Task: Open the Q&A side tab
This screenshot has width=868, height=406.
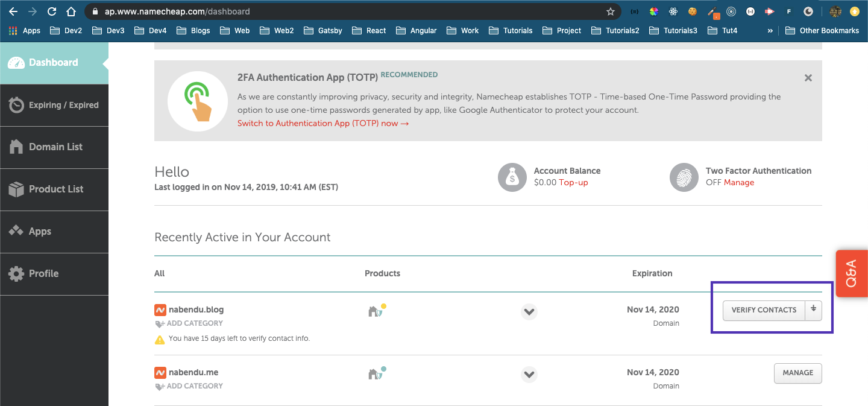Action: [x=852, y=273]
